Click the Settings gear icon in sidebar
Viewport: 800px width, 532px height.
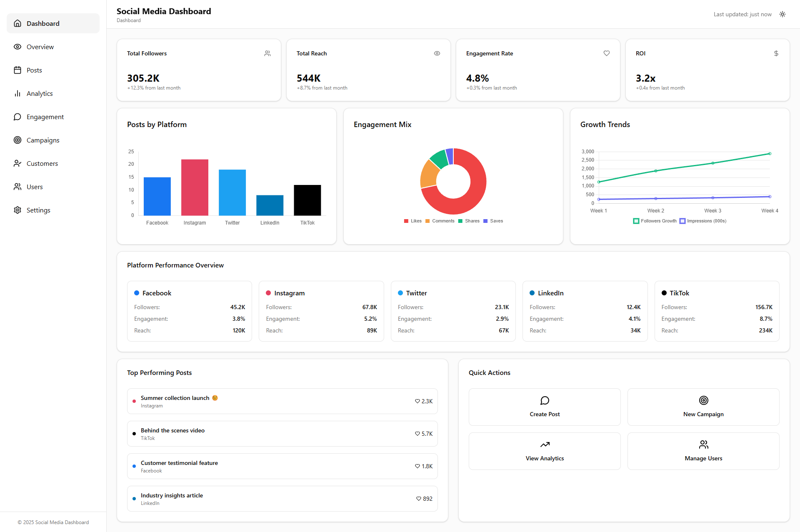[17, 210]
